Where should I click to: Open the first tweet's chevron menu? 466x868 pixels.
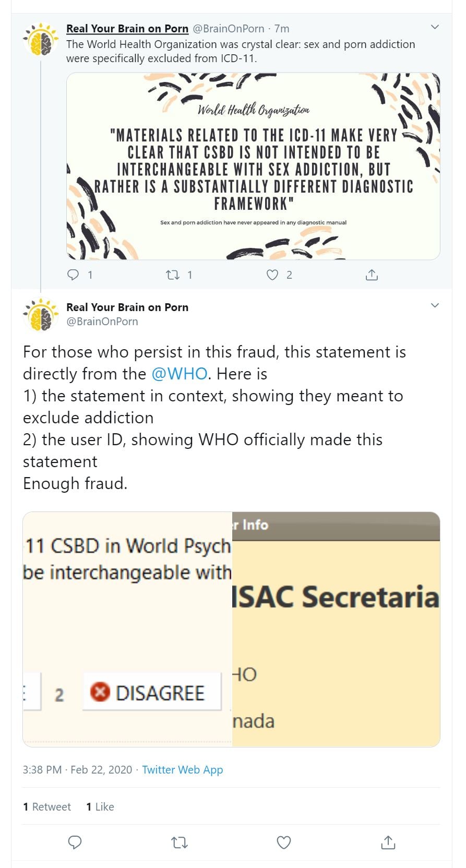[x=435, y=27]
